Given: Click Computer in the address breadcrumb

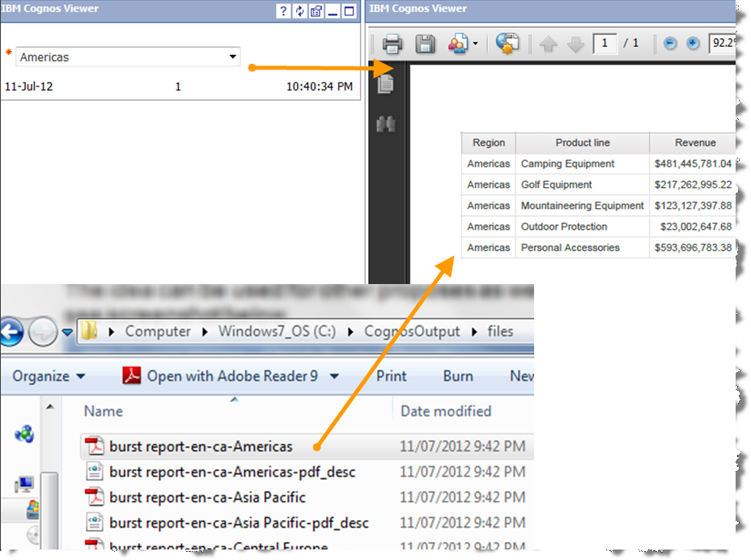Looking at the screenshot, I should 158,331.
